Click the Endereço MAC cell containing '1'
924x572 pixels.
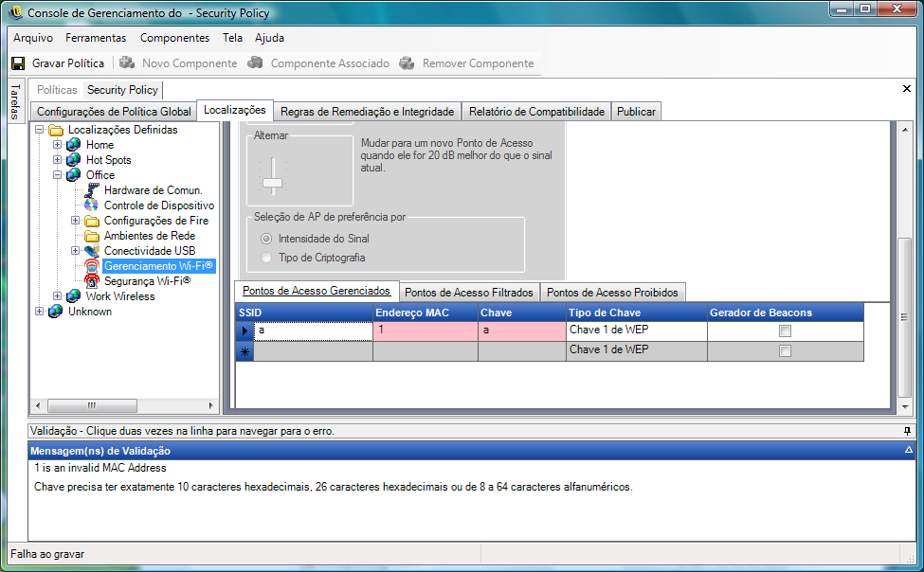[426, 331]
